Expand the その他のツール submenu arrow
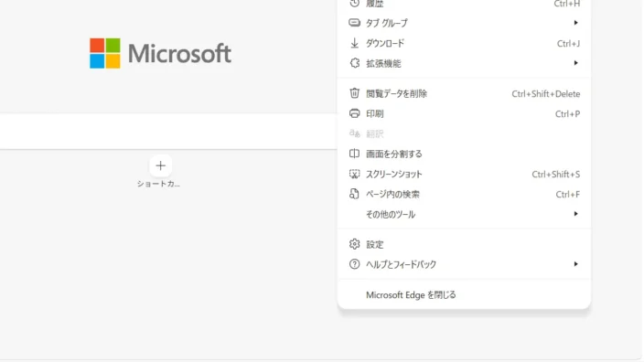 tap(575, 214)
